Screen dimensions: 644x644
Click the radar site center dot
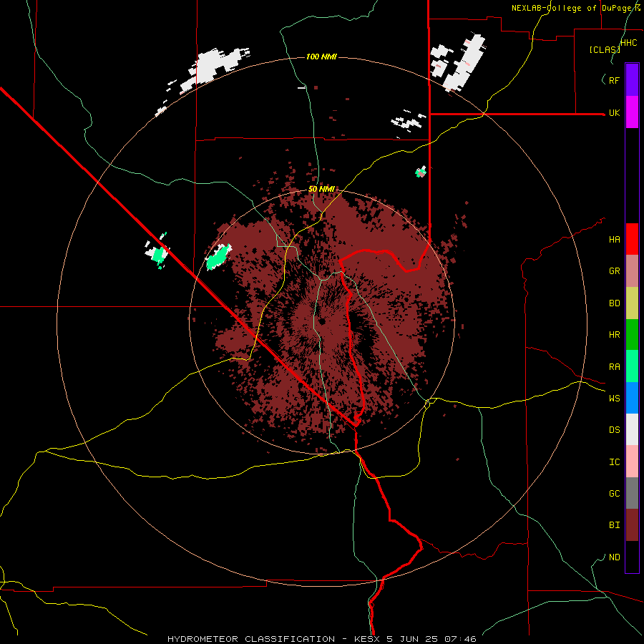click(x=323, y=321)
